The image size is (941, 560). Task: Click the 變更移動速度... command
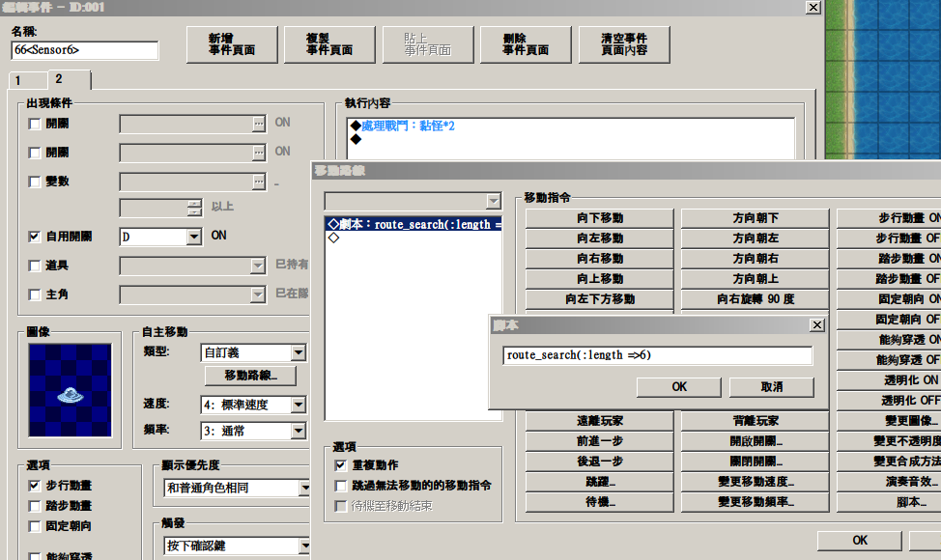[x=755, y=482]
